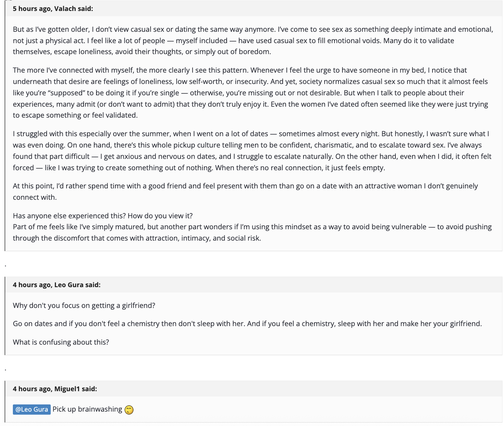Click the line 'What is confusing about this?'

tap(61, 342)
